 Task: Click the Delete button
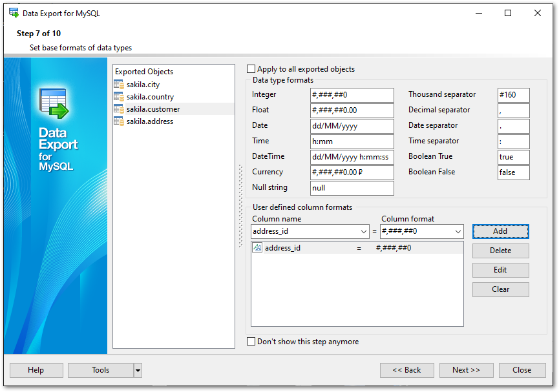click(x=501, y=251)
